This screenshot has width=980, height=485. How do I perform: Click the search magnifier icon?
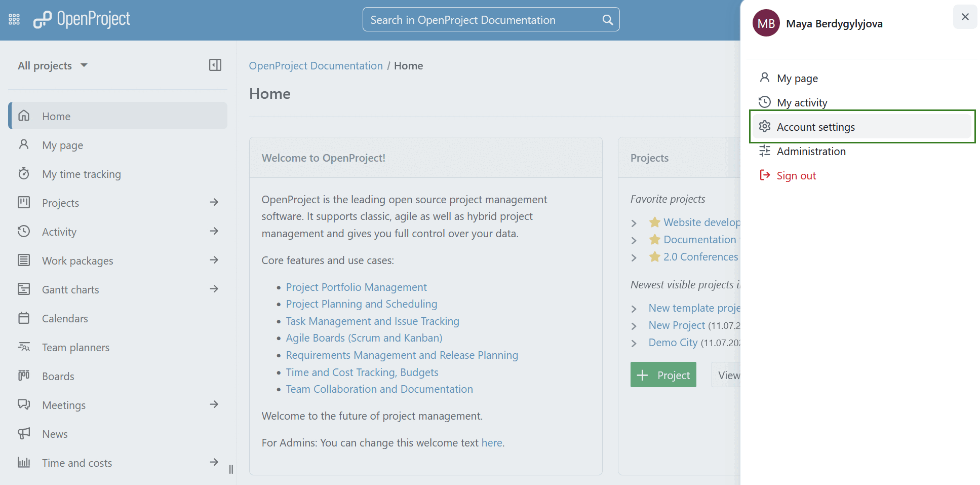click(x=607, y=20)
